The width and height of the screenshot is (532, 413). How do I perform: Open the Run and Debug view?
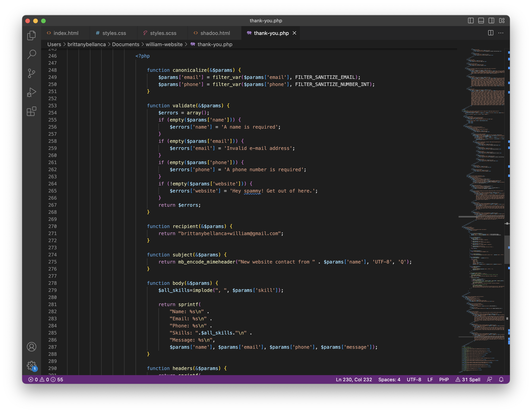[x=31, y=92]
